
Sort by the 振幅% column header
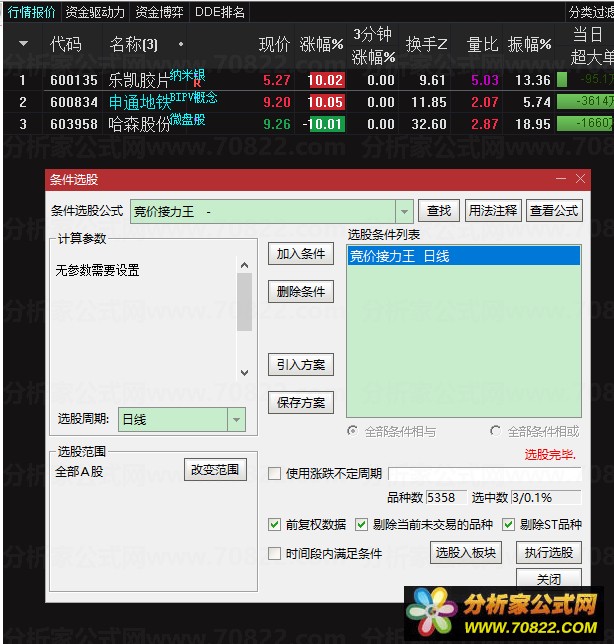[529, 44]
